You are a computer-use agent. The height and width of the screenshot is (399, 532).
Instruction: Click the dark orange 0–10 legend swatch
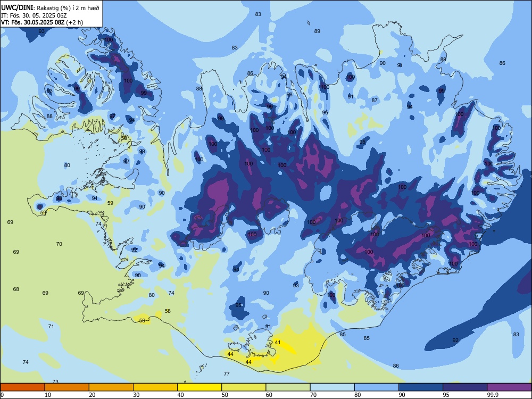(x=22, y=387)
